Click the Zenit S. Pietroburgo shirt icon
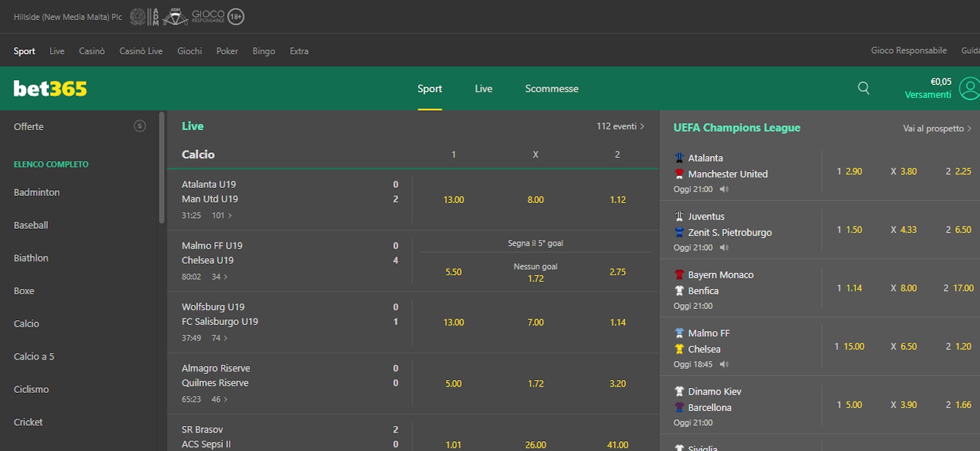The height and width of the screenshot is (451, 980). click(679, 232)
